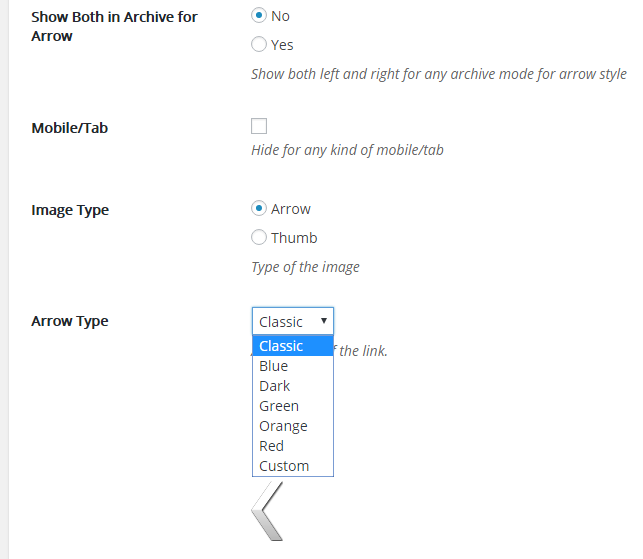Click the Image Type setting label
Screen dimensions: 643x559
(70, 210)
